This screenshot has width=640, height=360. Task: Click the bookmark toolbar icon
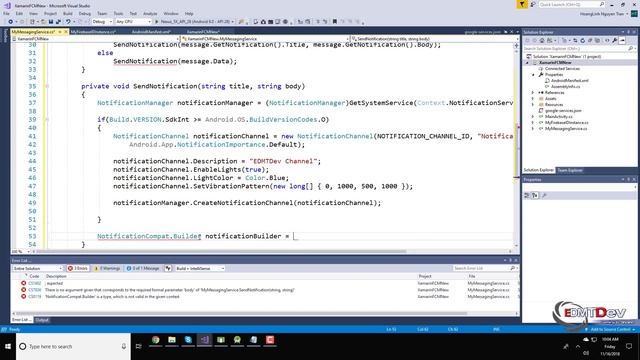point(335,22)
